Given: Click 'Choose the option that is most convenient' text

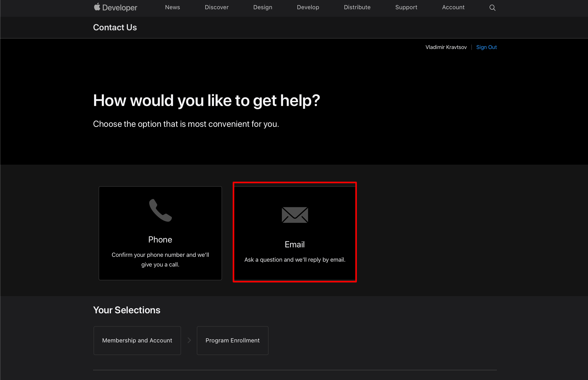Looking at the screenshot, I should click(x=186, y=124).
